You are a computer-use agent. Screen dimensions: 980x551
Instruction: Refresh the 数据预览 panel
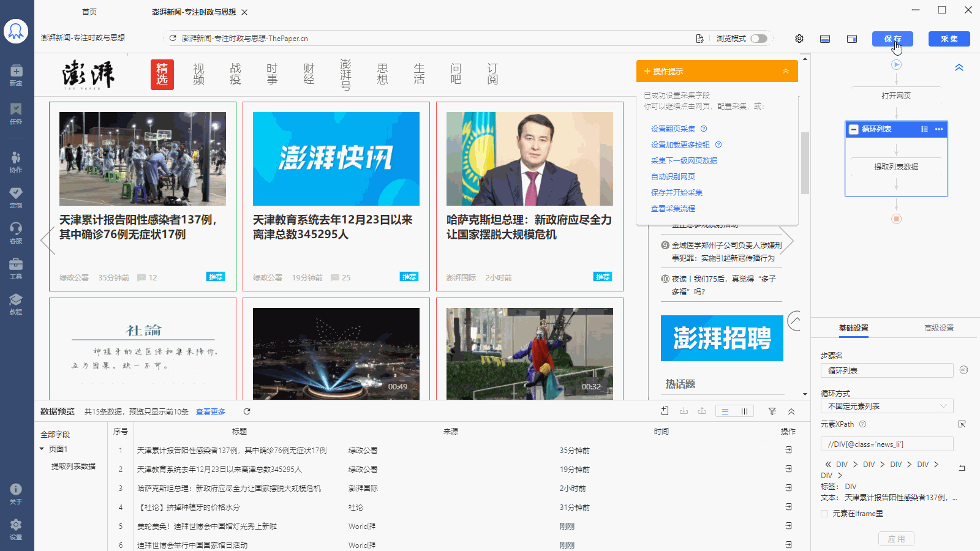click(247, 411)
